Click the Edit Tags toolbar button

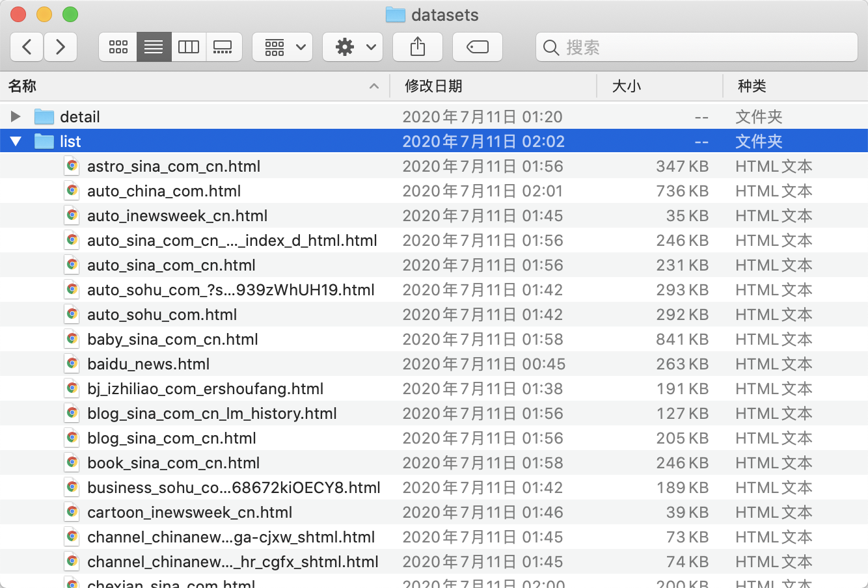pyautogui.click(x=478, y=47)
